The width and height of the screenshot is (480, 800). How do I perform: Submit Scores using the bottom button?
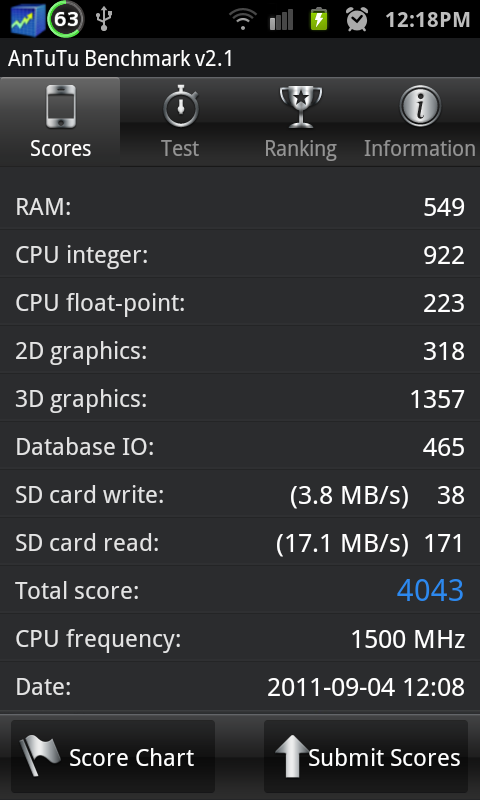tap(366, 757)
